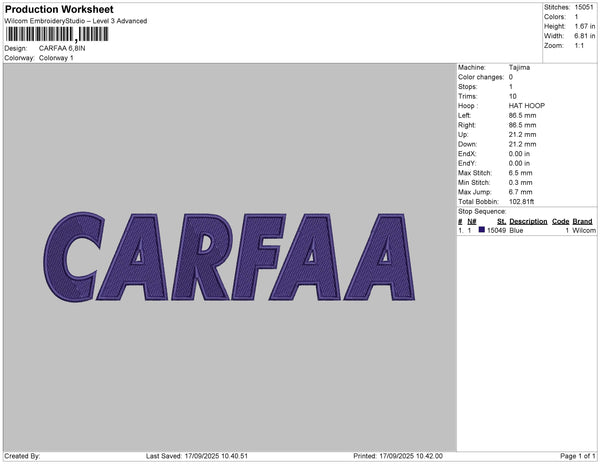
Task: Click the barcode image under the header
Action: (57, 34)
